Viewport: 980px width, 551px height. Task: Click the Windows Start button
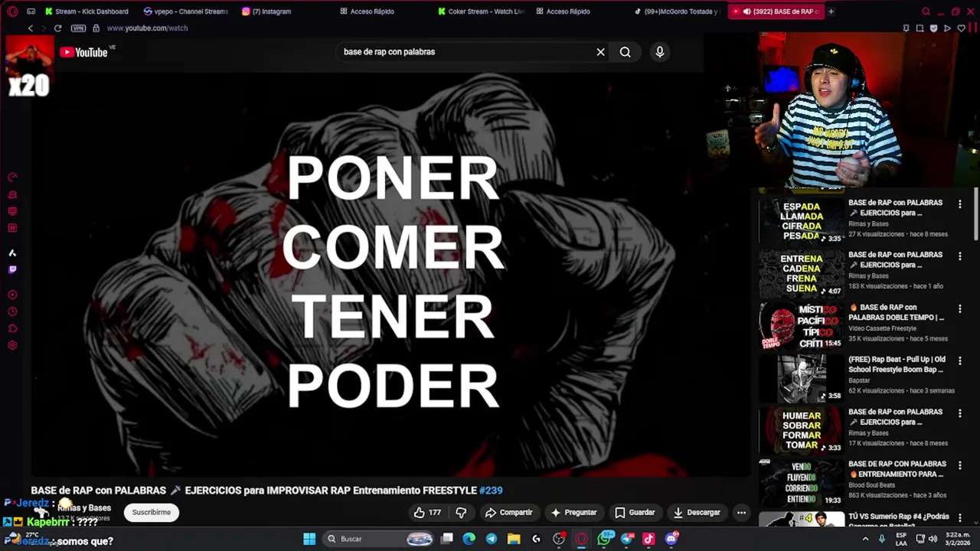[309, 539]
